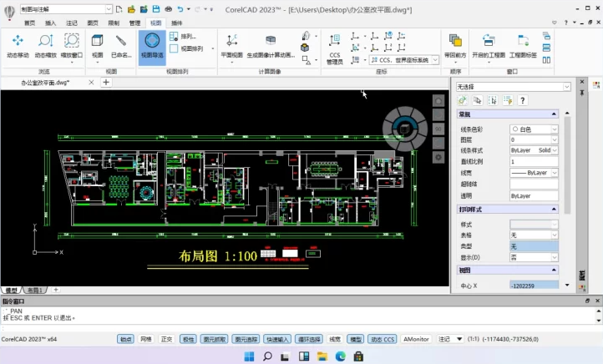Viewport: 603px width, 364px height.
Task: Select the 动态移动 pan tool
Action: [18, 45]
